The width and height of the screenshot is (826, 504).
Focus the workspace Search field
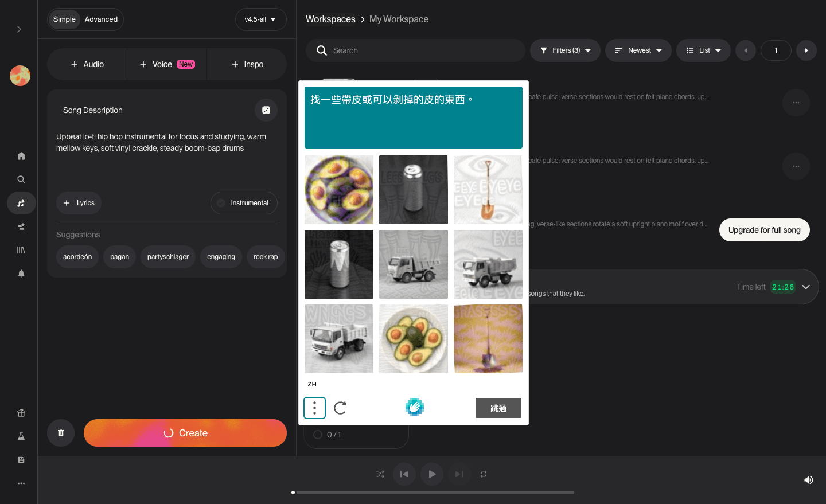coord(415,50)
